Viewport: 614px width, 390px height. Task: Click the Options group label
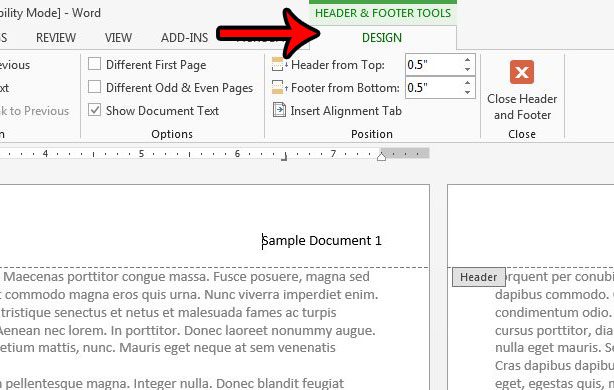click(172, 134)
